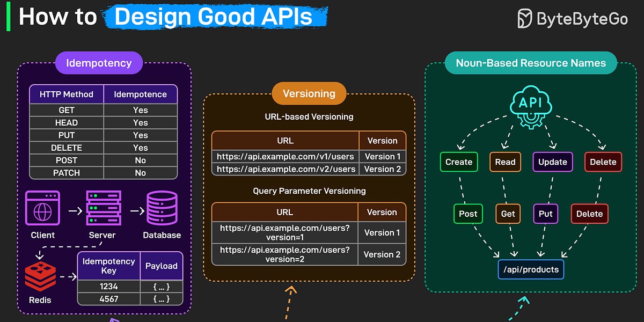Click the purple Update swatch
Viewport: 644px width, 322px height.
pyautogui.click(x=553, y=162)
